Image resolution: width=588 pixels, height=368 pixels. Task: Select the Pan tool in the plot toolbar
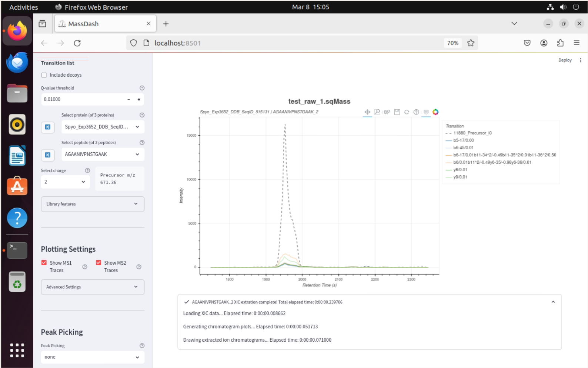(x=367, y=112)
